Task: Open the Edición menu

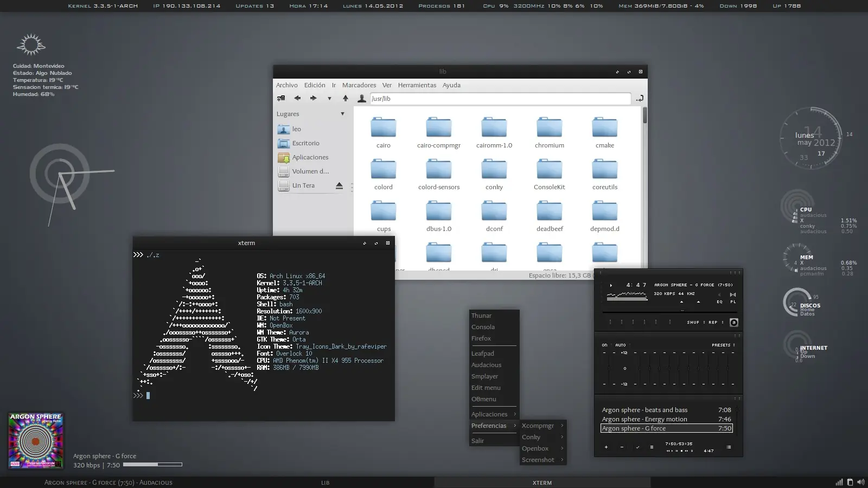Action: point(315,85)
